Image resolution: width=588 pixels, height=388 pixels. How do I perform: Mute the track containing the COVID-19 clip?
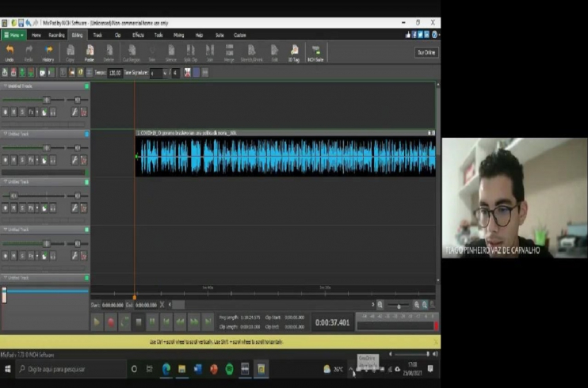[14, 160]
